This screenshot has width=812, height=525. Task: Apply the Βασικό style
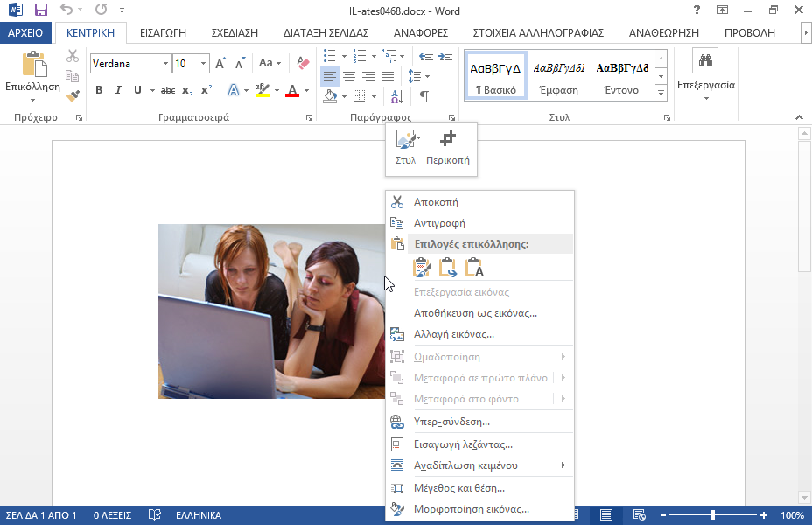click(495, 75)
